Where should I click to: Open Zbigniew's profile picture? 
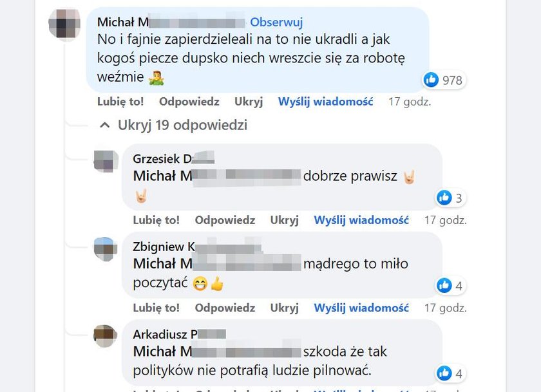(106, 249)
